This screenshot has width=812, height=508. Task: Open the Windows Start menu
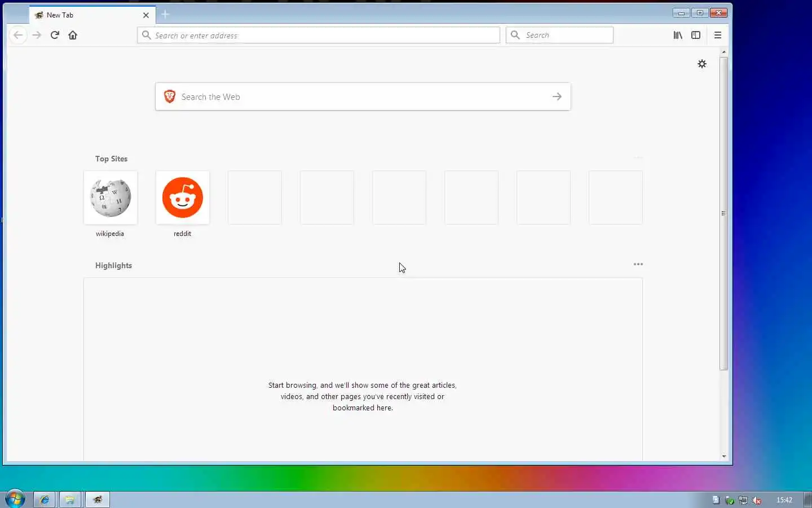[15, 499]
